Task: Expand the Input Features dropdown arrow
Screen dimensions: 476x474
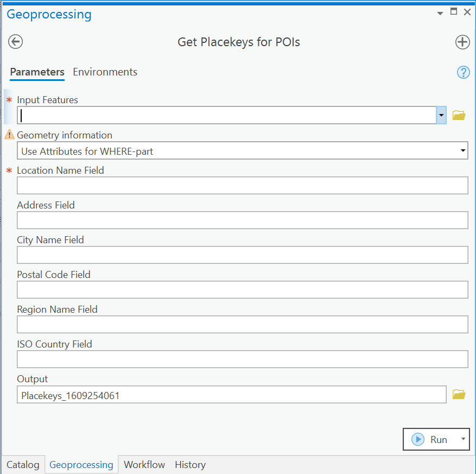Action: (441, 115)
